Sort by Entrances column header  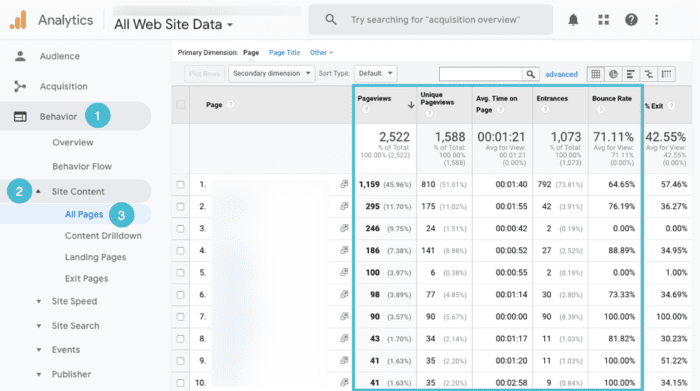click(552, 99)
